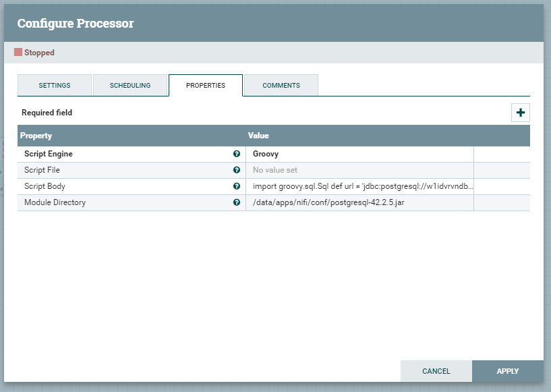Click the Value column header

[x=258, y=136]
